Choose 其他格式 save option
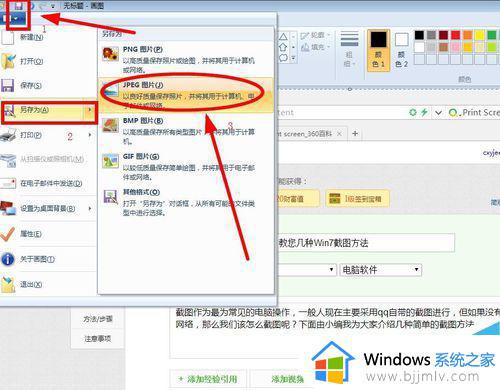Screen dimensions: 500x390 pyautogui.click(x=186, y=202)
